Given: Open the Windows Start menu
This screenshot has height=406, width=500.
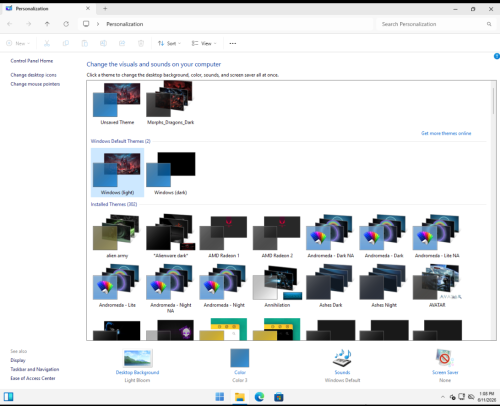Looking at the screenshot, I should click(x=220, y=397).
